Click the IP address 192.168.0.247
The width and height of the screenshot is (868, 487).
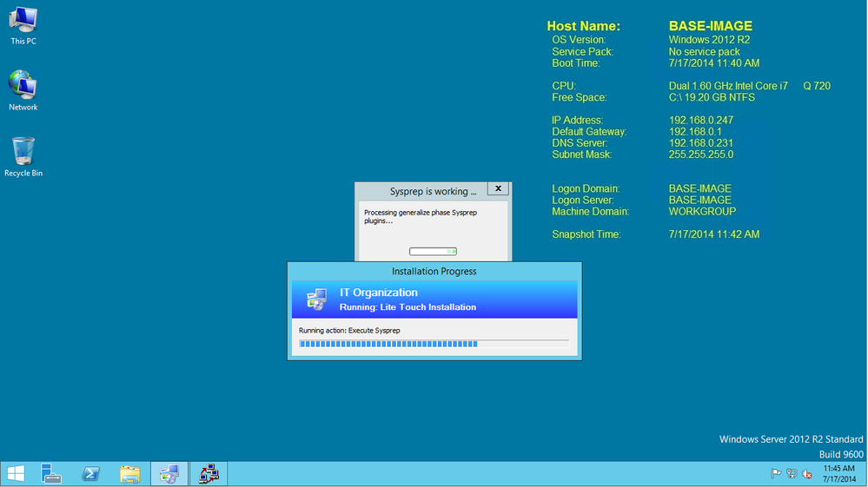click(701, 120)
